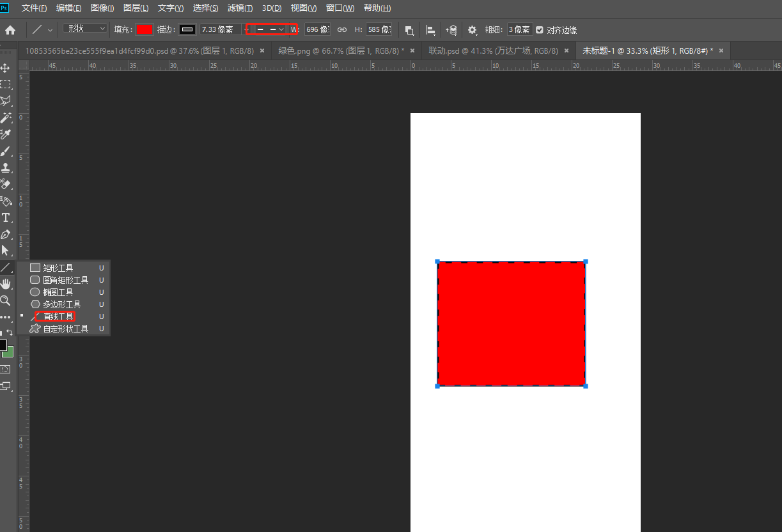The image size is (782, 532).
Task: Select the Eraser tool
Action: 6,184
